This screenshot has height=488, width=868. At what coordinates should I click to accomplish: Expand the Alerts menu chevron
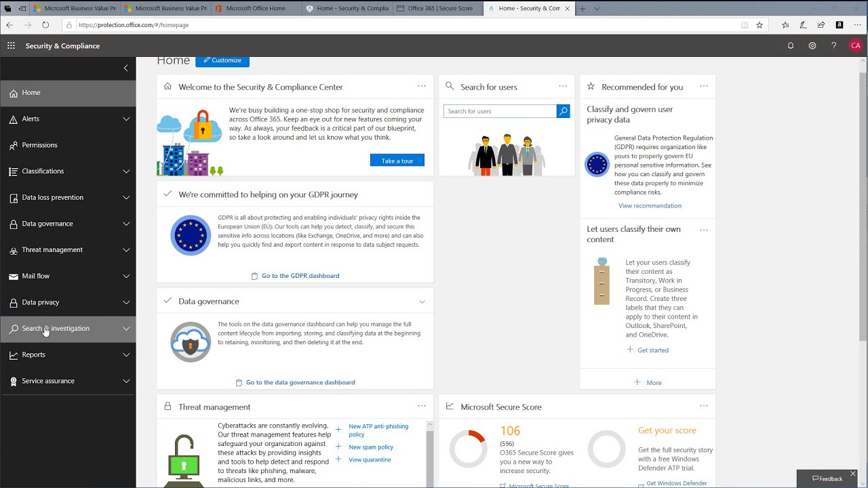tap(126, 119)
